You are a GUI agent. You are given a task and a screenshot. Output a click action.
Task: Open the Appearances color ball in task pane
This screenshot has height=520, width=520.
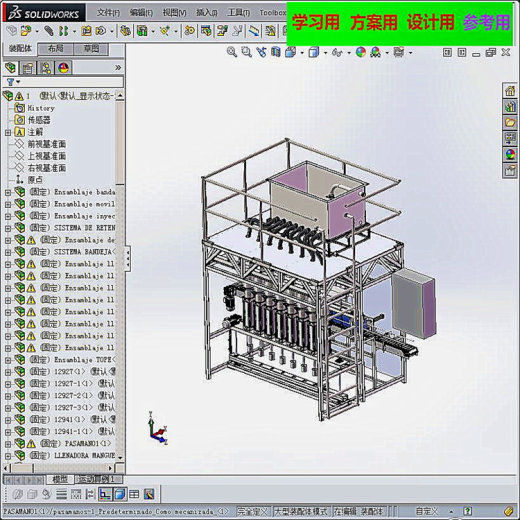pyautogui.click(x=510, y=154)
